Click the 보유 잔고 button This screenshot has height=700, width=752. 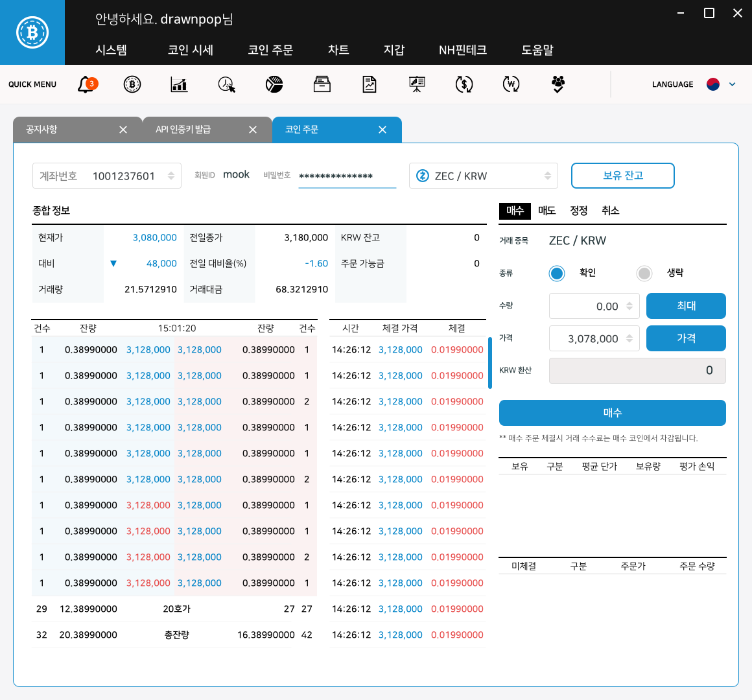coord(622,176)
